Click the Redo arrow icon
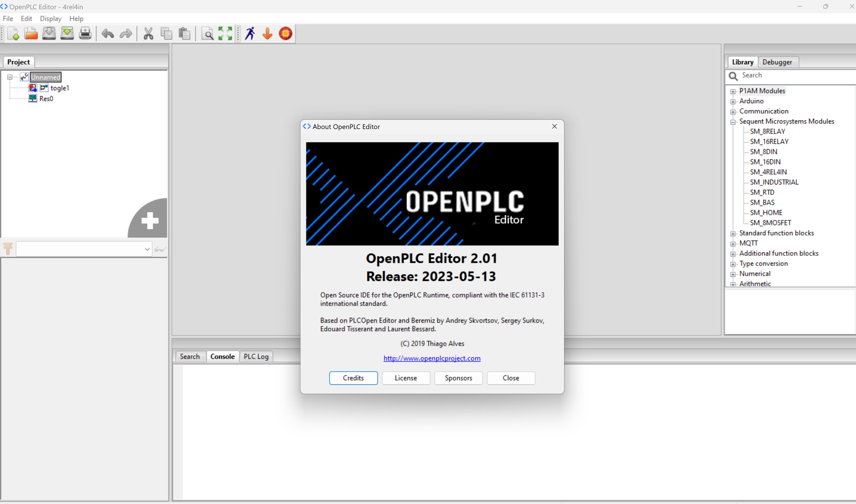 pyautogui.click(x=126, y=34)
